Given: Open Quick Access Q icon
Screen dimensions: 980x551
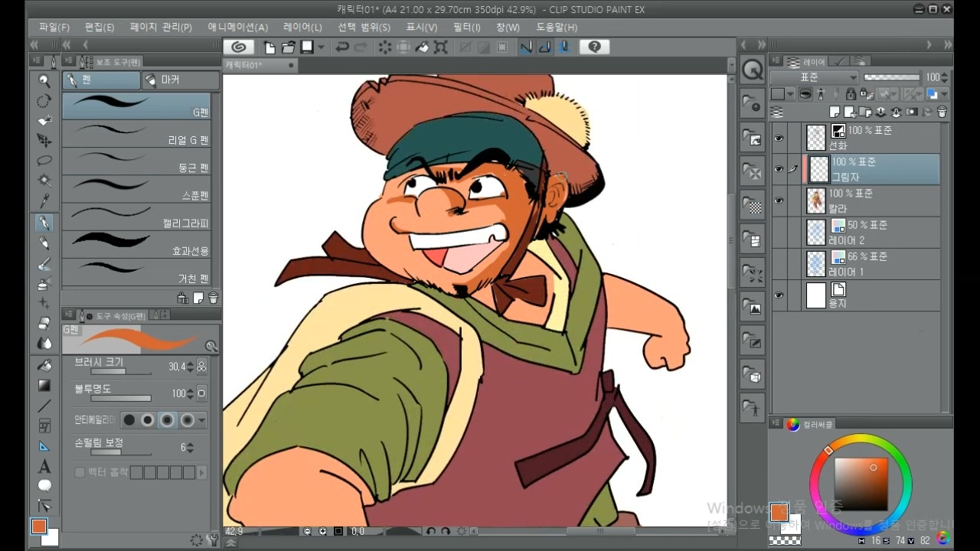Looking at the screenshot, I should point(753,70).
